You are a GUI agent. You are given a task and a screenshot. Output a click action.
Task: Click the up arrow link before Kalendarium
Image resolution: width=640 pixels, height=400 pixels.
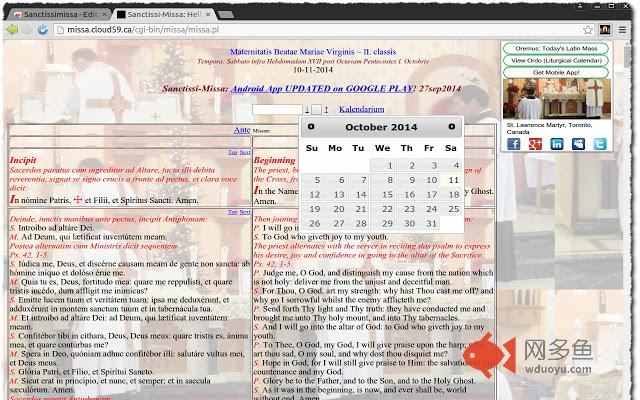click(x=326, y=109)
